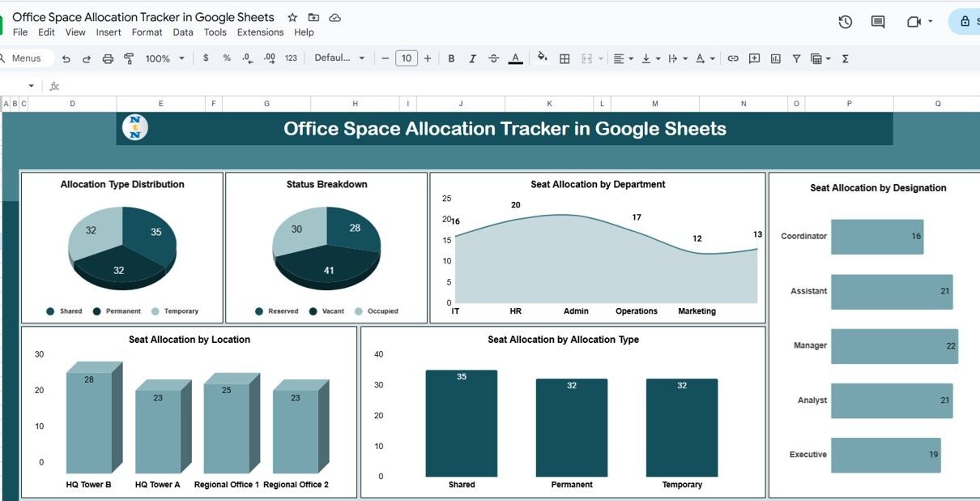The height and width of the screenshot is (501, 980).
Task: Click the format as currency button
Action: pos(206,58)
